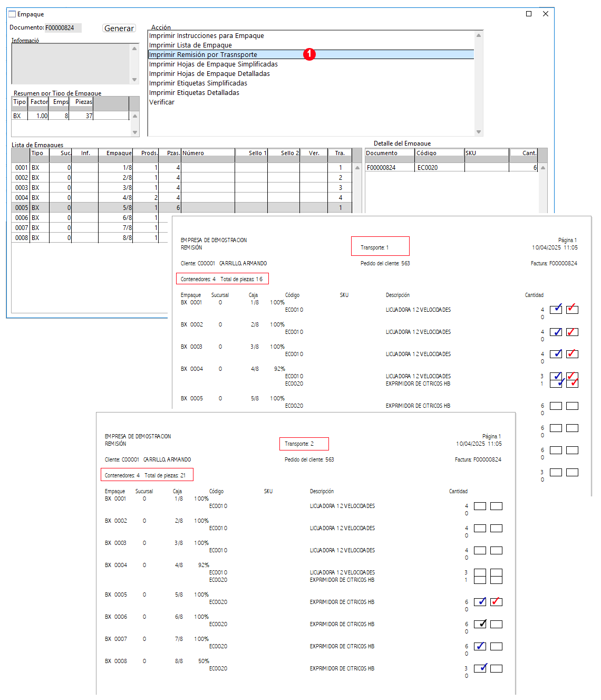Click the Sello 2 column header

pyautogui.click(x=284, y=153)
